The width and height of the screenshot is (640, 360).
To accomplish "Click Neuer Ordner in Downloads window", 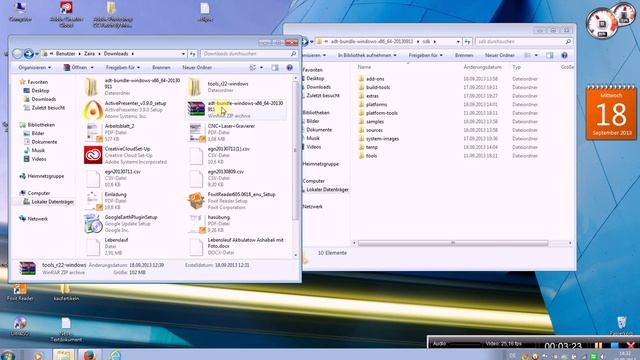I will pos(197,67).
